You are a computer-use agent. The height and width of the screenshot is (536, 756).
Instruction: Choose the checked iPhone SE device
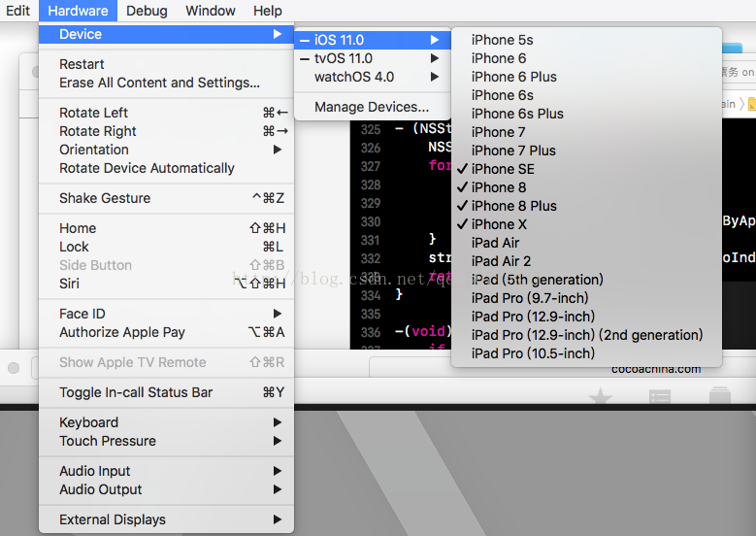point(586,169)
